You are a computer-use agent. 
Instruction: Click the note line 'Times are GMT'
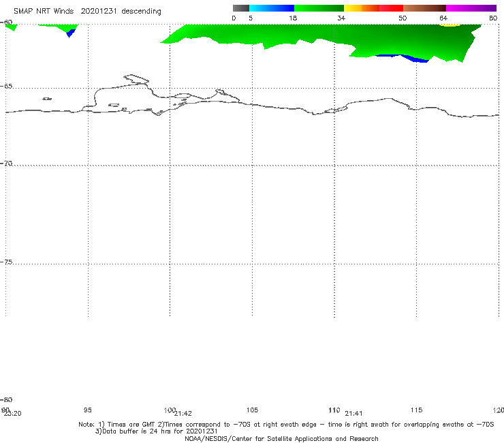click(131, 425)
